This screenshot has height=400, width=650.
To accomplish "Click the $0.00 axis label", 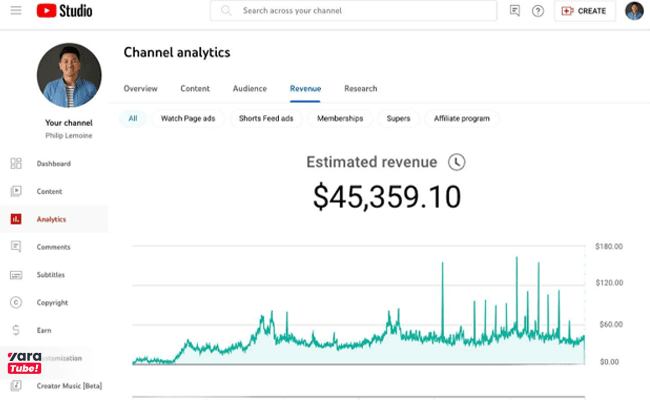I will [609, 362].
